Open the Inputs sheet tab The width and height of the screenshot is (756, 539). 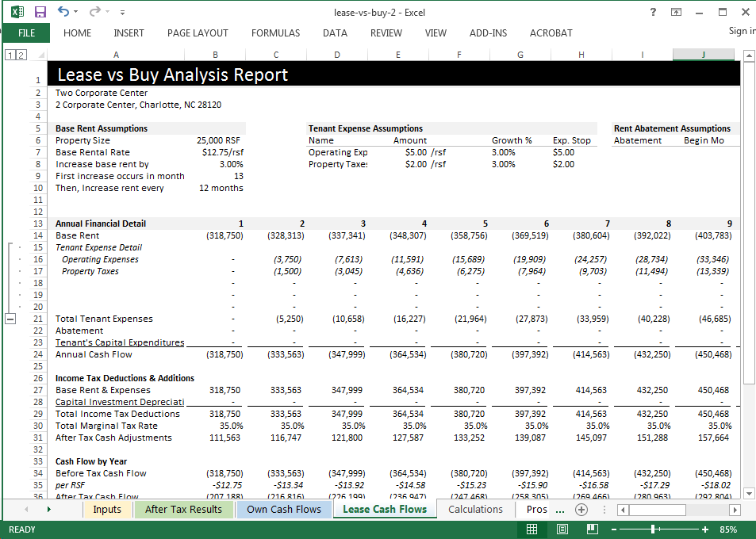click(107, 509)
